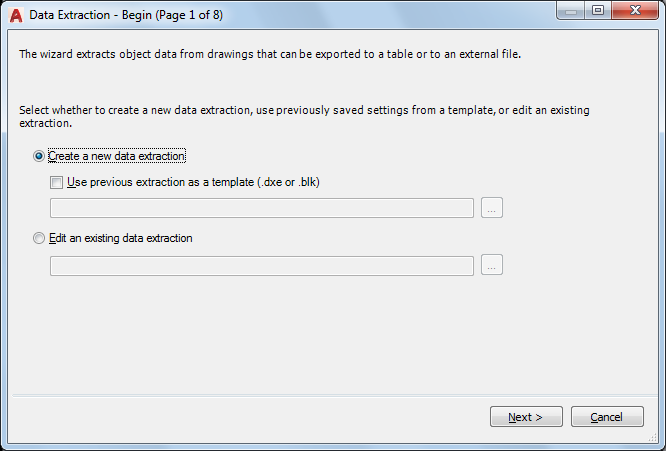Minimize the Data Extraction window
Viewport: 666px width, 451px height.
[573, 11]
